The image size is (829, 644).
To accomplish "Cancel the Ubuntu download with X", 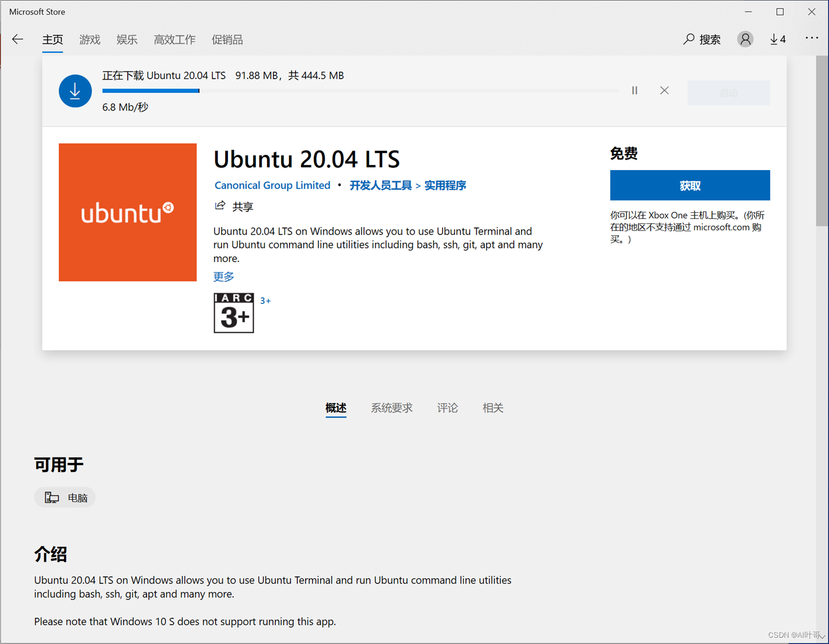I will click(x=664, y=90).
